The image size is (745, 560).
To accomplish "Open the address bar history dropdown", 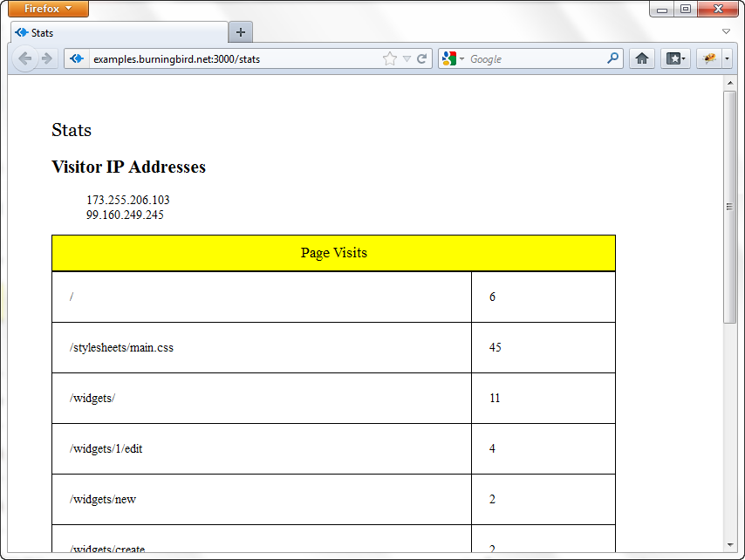I will click(x=407, y=58).
